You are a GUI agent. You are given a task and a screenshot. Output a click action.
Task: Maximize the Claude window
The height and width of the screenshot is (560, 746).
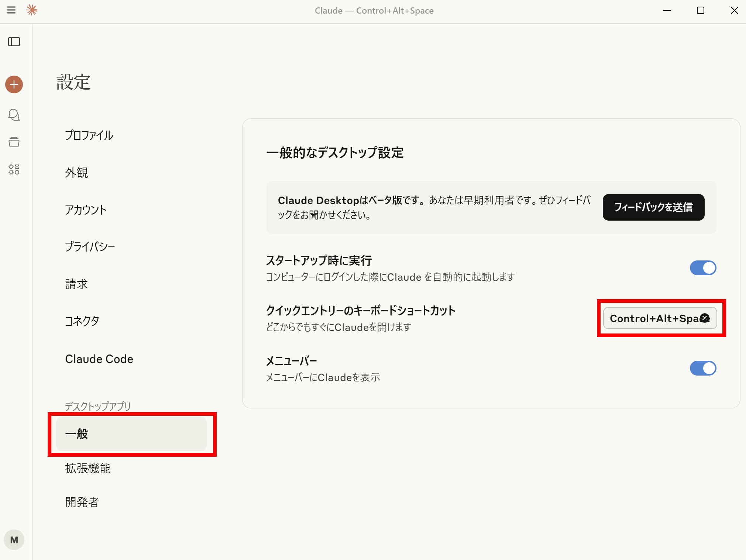tap(700, 10)
